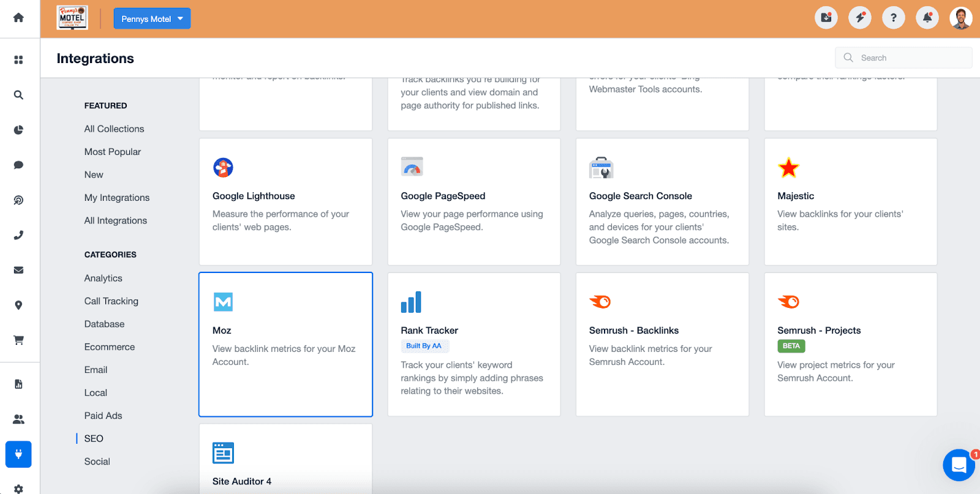Click the Search integrations field
The image size is (980, 494).
coord(903,58)
